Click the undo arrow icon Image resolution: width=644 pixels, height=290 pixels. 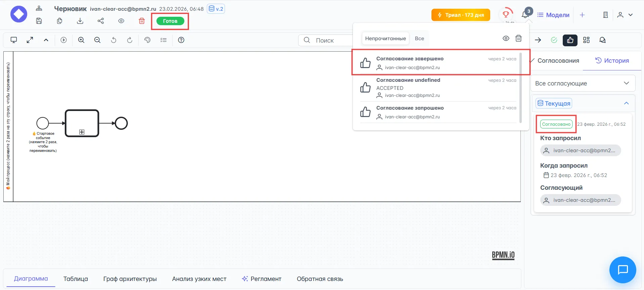[113, 40]
